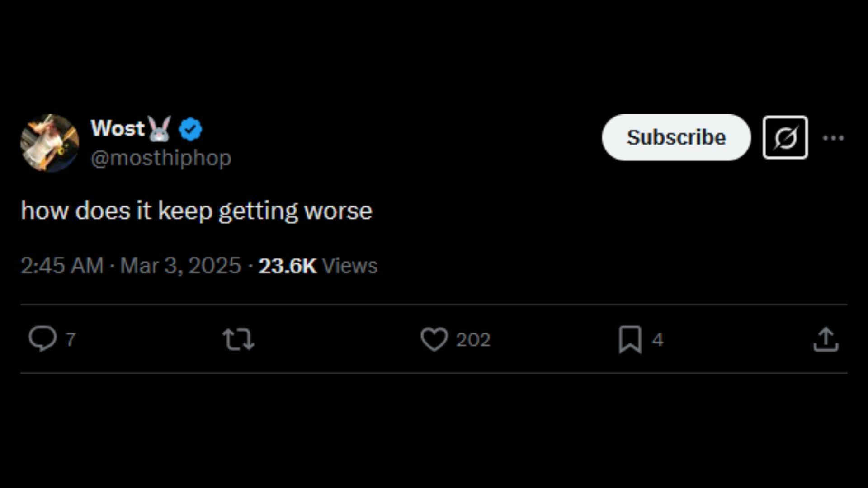The height and width of the screenshot is (488, 868).
Task: Open the three-dot more options menu
Action: tap(833, 138)
